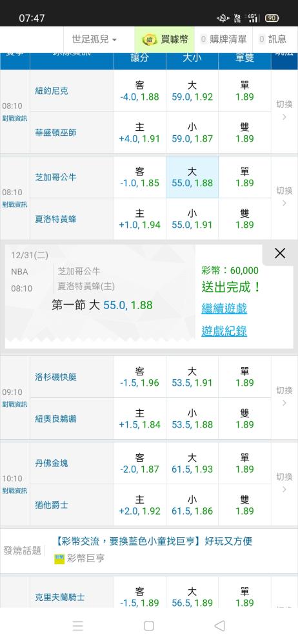Image resolution: width=298 pixels, height=644 pixels.
Task: Switch bet type for Knicks vs Wizards
Action: pos(284,110)
